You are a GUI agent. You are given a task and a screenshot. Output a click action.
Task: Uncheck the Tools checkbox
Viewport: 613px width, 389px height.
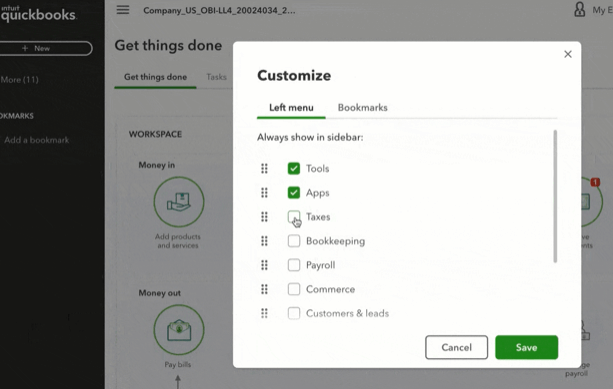[x=294, y=169]
